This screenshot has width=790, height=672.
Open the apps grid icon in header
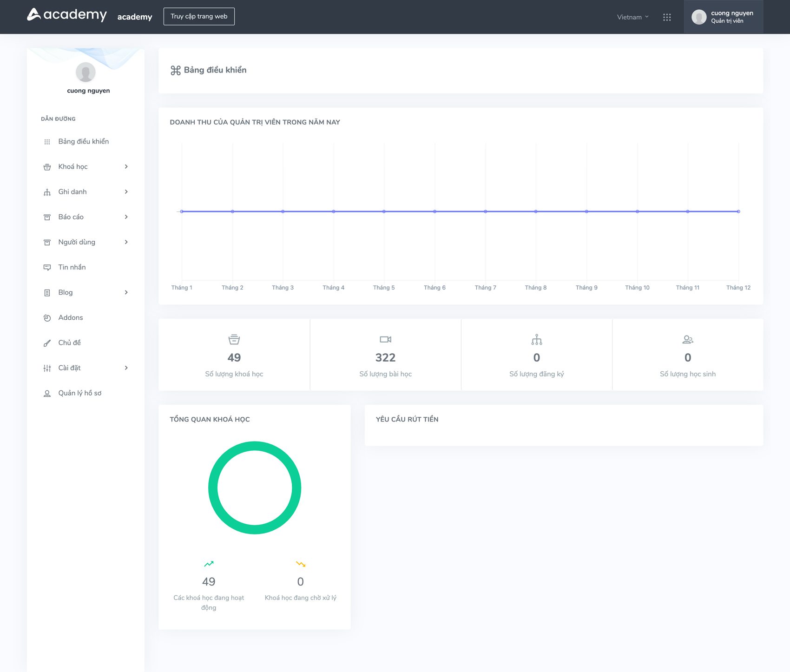click(x=667, y=17)
